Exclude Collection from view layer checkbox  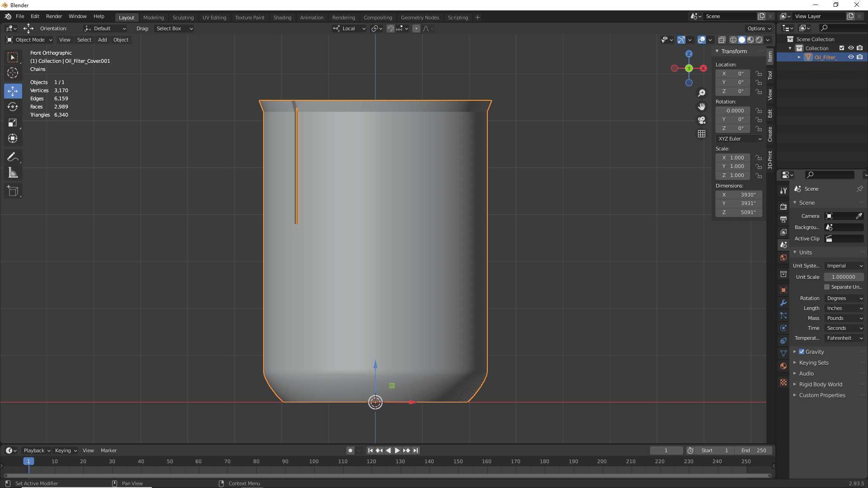click(842, 48)
